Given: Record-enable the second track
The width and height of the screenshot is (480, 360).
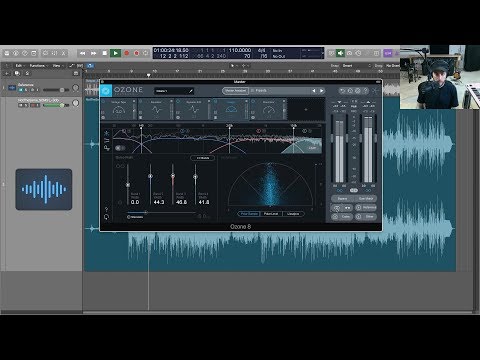Looking at the screenshot, I should 34,105.
